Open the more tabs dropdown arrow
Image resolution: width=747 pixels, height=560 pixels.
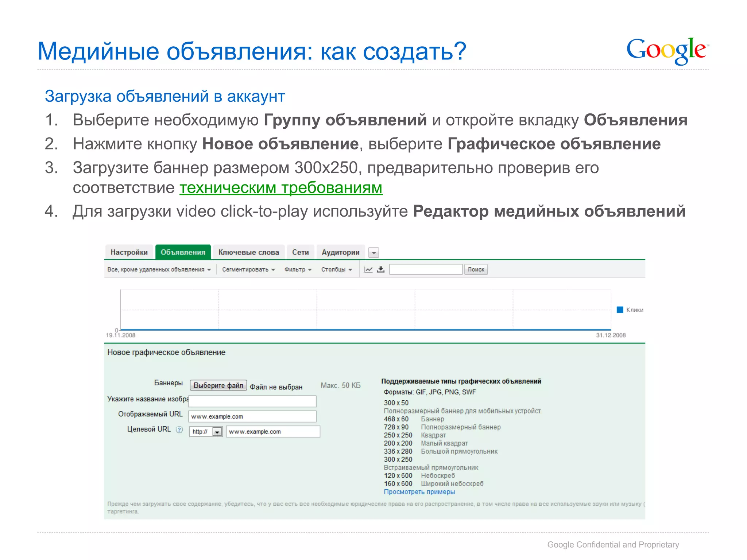(373, 253)
